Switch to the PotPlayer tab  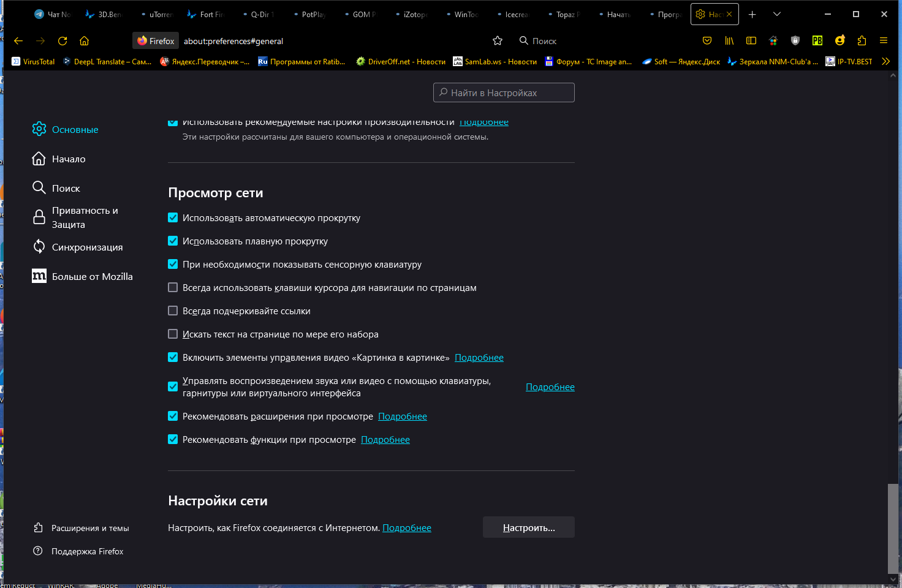[x=310, y=14]
